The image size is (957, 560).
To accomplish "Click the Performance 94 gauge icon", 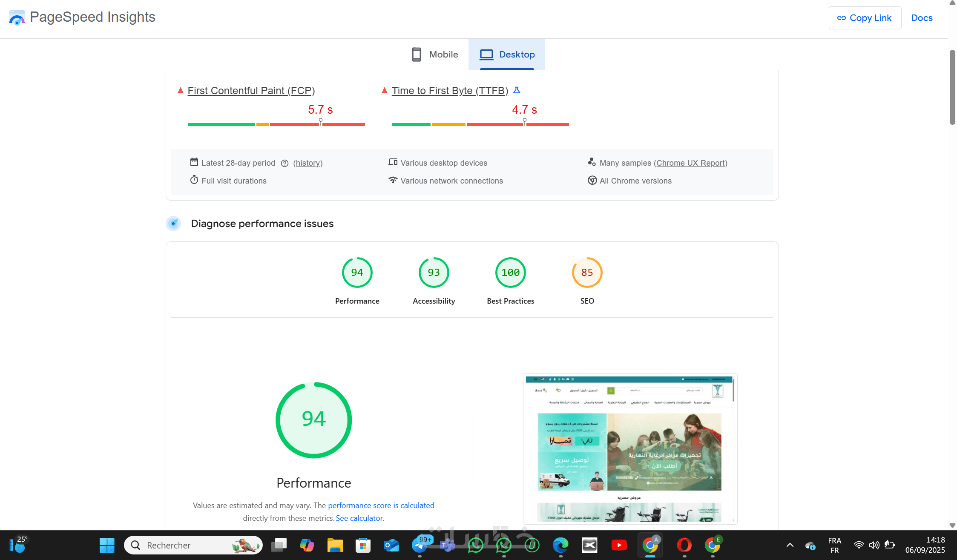I will coord(357,273).
